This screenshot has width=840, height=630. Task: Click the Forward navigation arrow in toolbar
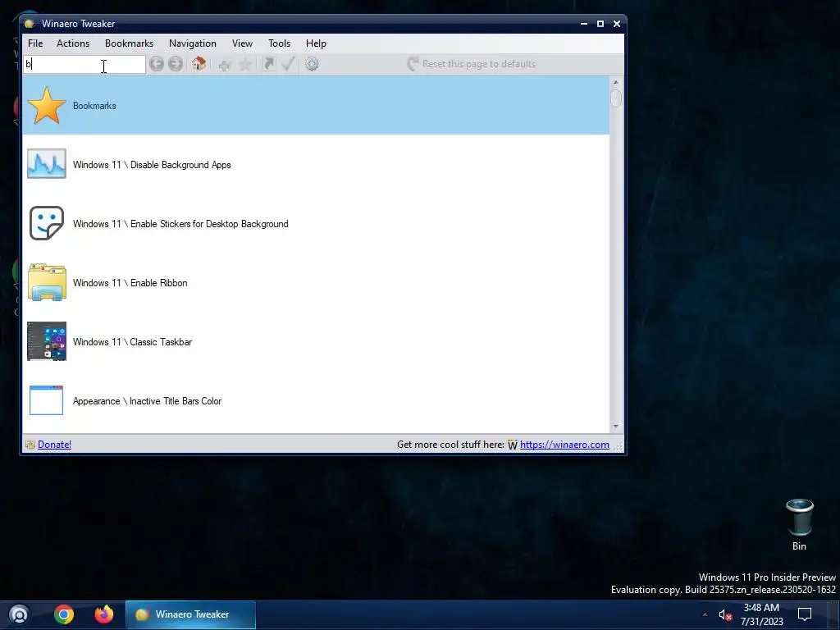pyautogui.click(x=176, y=64)
